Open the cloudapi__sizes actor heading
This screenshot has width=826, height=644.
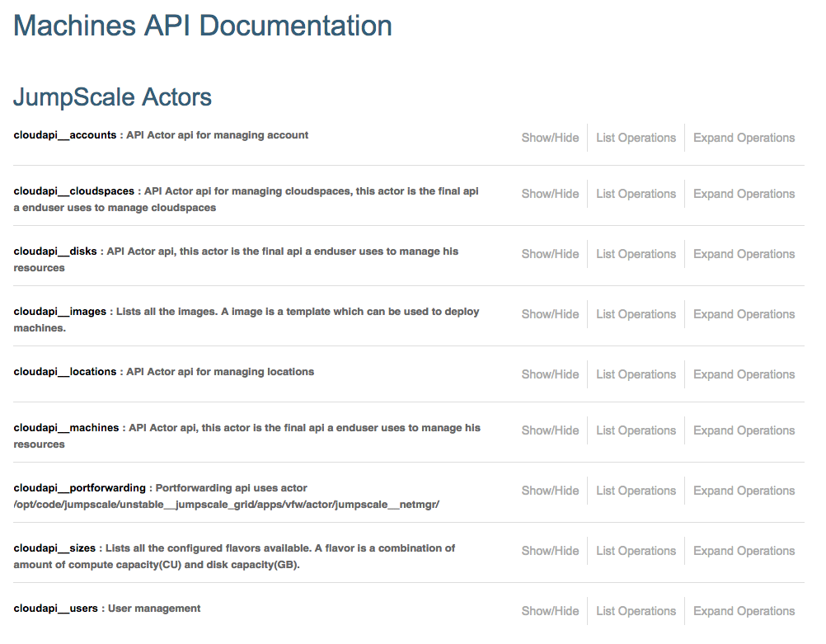point(55,548)
